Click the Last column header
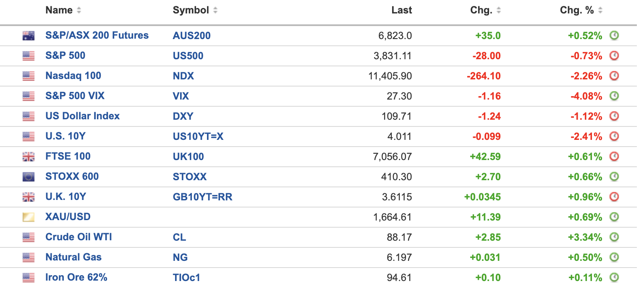 [x=401, y=11]
